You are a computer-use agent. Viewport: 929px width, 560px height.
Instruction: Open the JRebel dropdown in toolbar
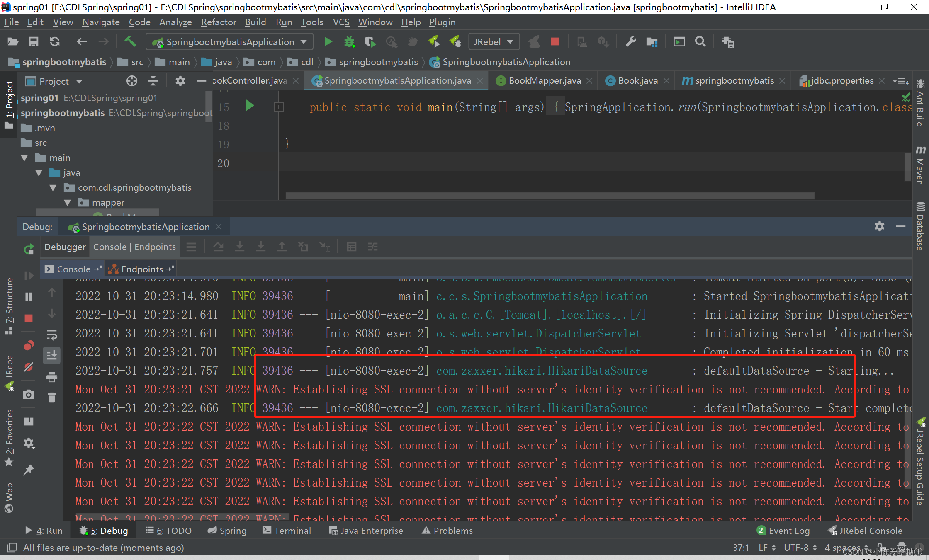point(494,42)
